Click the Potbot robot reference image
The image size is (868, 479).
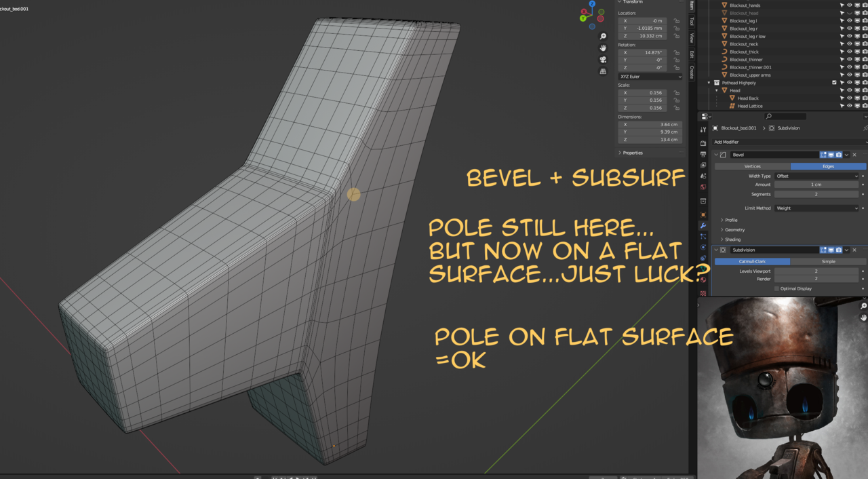point(780,387)
